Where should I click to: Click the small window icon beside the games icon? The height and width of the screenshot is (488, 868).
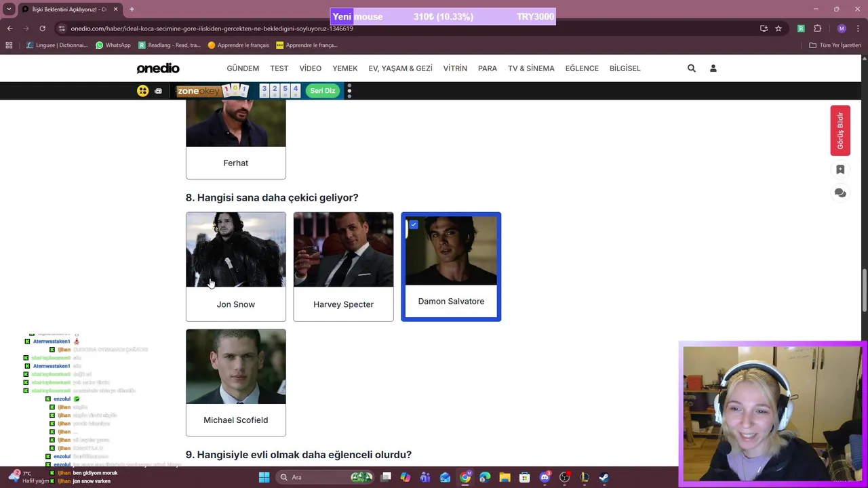[x=158, y=91]
